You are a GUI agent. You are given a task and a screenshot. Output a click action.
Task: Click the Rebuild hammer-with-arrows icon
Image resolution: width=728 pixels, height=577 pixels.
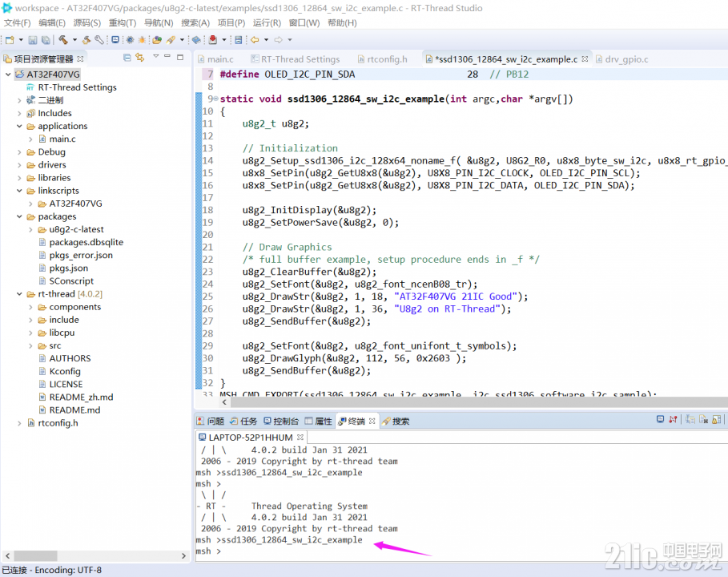86,40
